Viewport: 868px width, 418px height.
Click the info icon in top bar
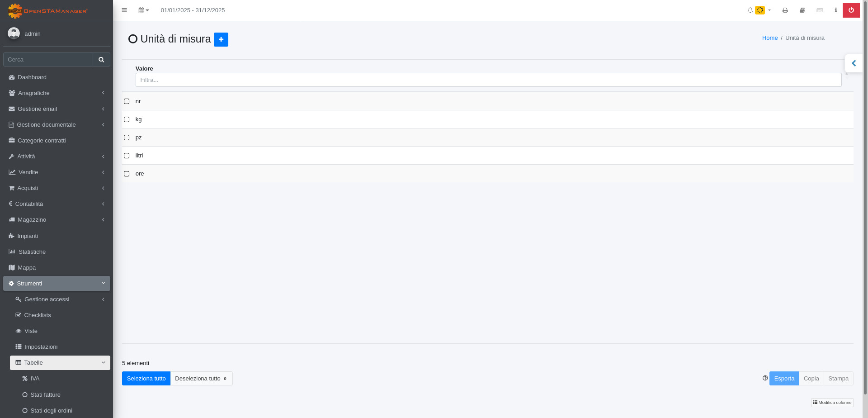[x=835, y=10]
